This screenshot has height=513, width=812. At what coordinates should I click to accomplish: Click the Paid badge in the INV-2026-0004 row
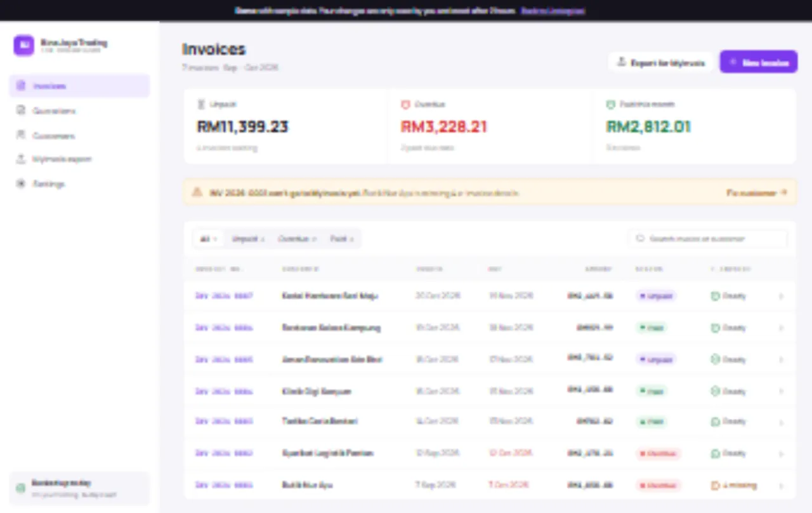[652, 391]
